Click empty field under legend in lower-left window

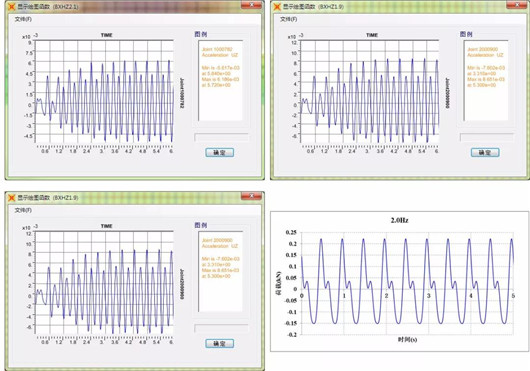point(221,328)
